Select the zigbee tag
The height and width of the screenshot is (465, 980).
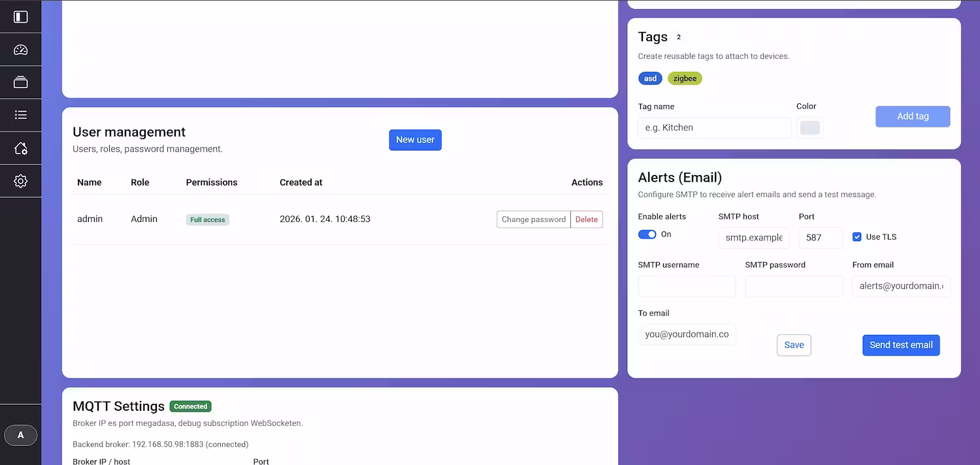(x=685, y=78)
